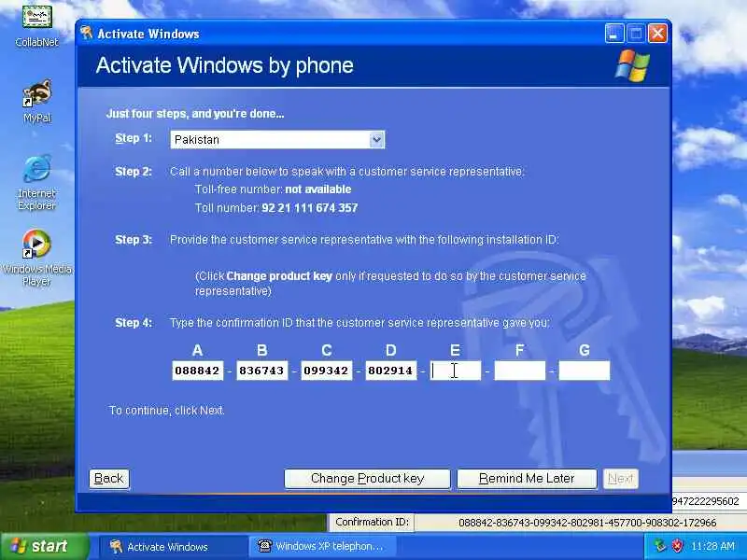Screen dimensions: 747x560
Task: Switch to Activate Windows taskbar item
Action: [x=173, y=547]
